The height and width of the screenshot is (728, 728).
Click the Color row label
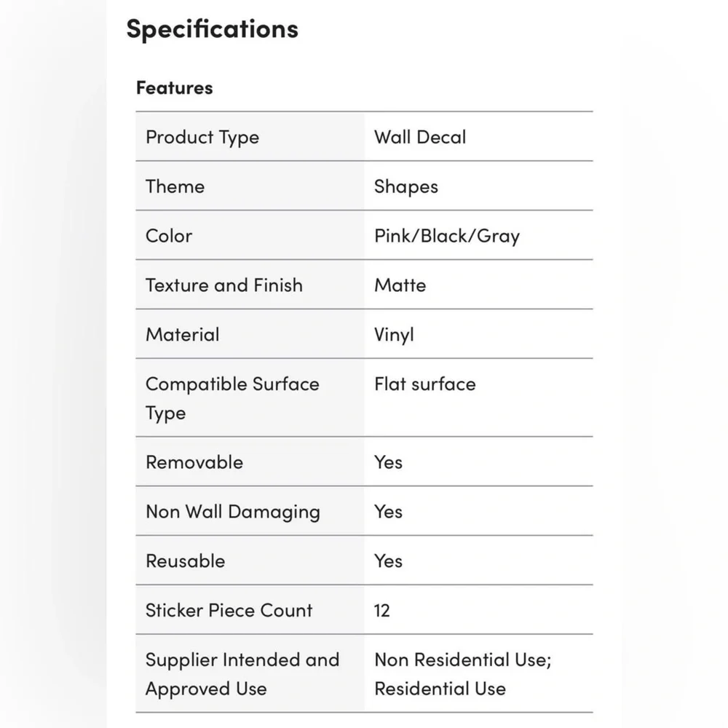169,236
